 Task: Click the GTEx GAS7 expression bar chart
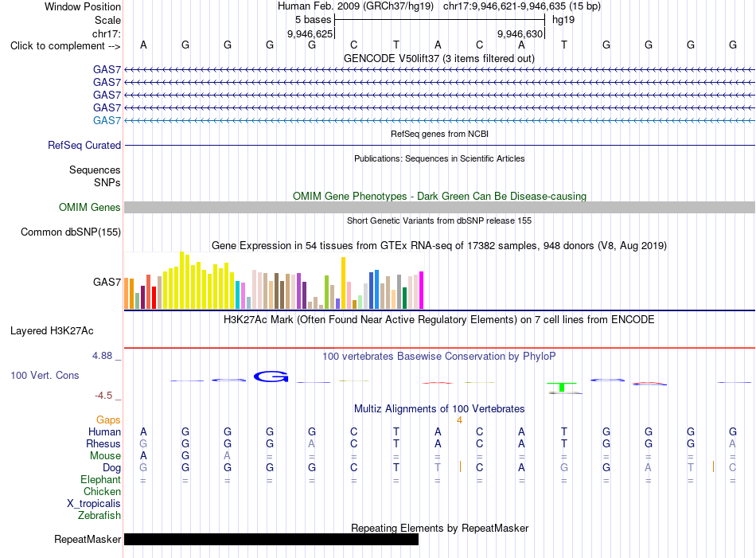coord(274,281)
